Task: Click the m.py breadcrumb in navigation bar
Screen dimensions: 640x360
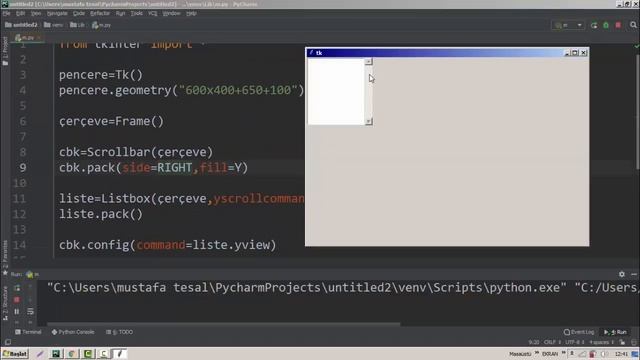Action: coord(101,25)
